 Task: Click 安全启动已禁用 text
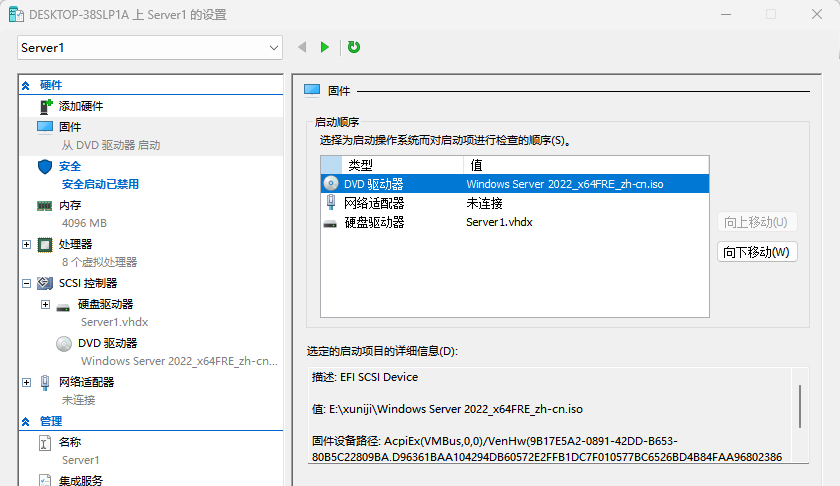point(100,184)
